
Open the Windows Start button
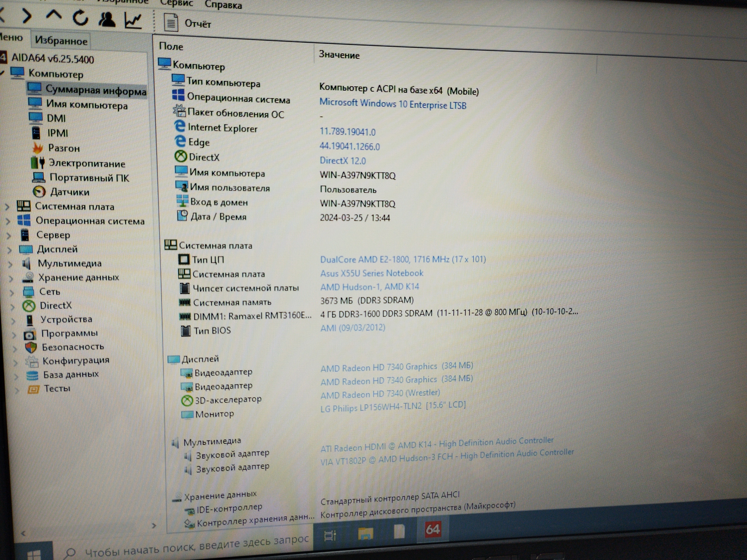click(x=34, y=554)
